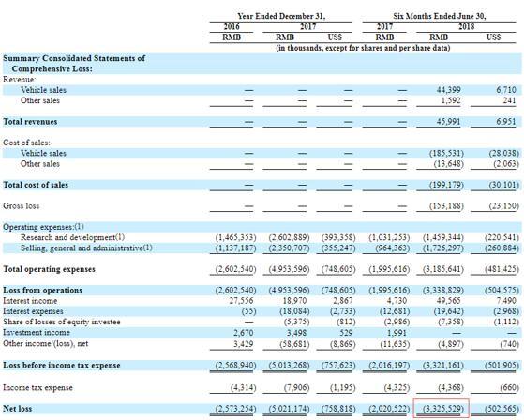Click the Selling, general and administrative label
Image resolution: width=524 pixels, height=420 pixels.
tap(86, 247)
